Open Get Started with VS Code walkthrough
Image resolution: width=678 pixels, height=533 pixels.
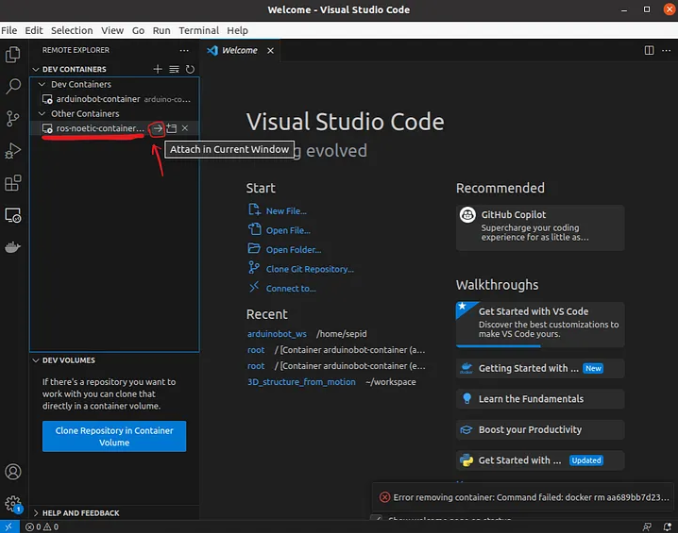click(540, 324)
